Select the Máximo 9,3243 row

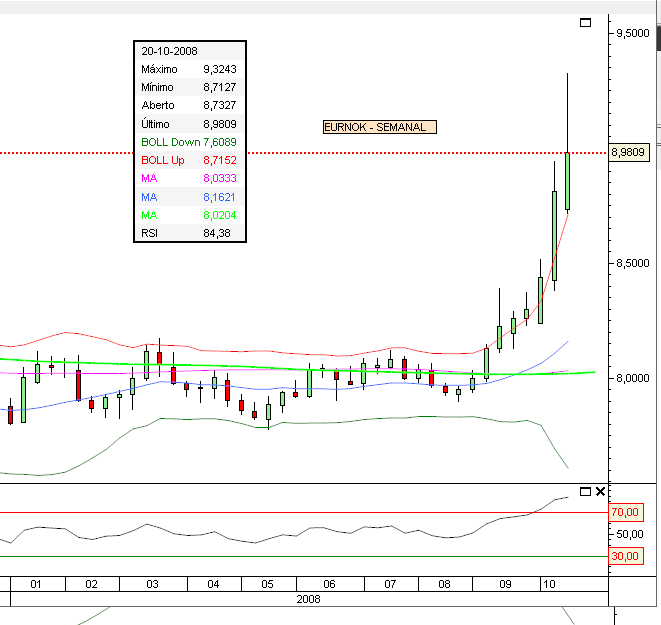[x=190, y=69]
